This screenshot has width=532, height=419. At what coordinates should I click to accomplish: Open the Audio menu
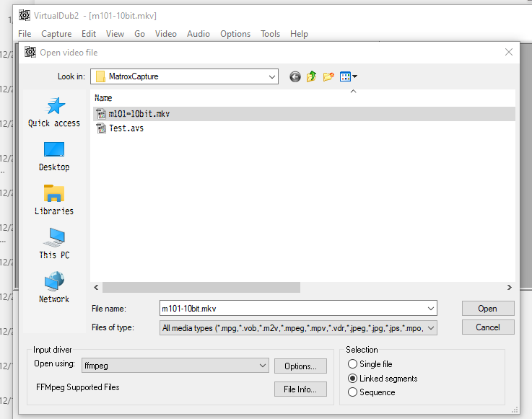click(199, 34)
